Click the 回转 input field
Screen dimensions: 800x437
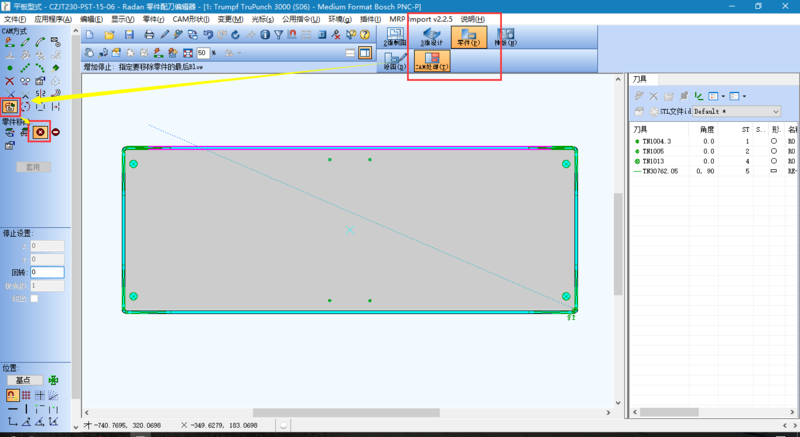click(46, 271)
